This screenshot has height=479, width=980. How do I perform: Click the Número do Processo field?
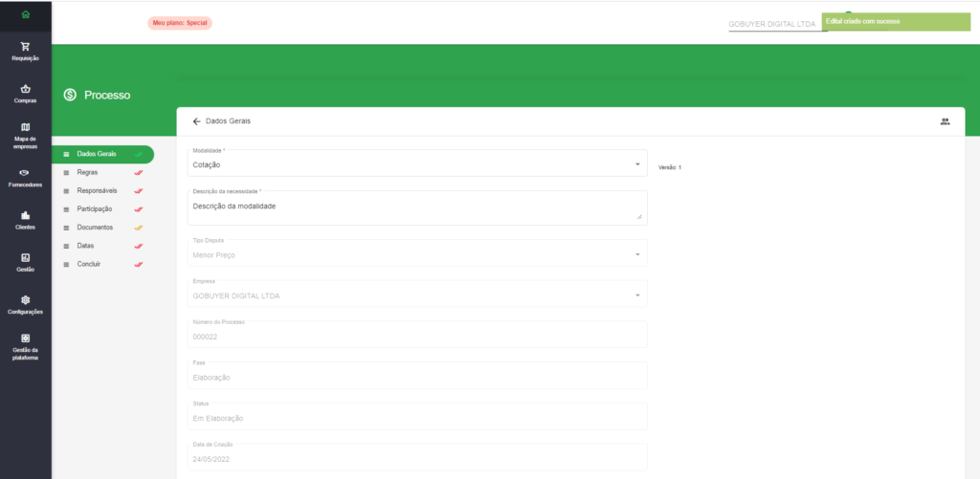pyautogui.click(x=417, y=335)
